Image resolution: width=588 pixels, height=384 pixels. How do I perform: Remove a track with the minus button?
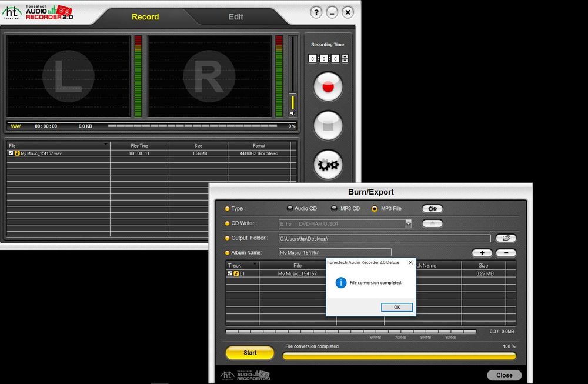506,253
